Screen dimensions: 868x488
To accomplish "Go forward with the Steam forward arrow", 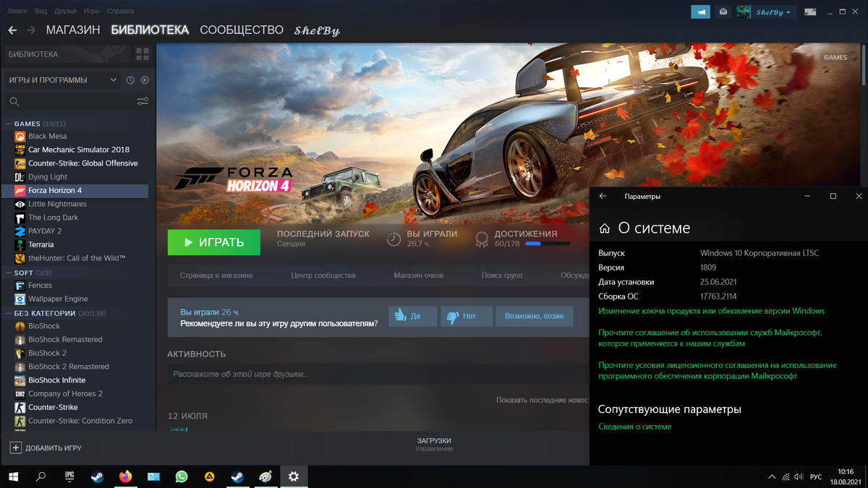I will (31, 30).
